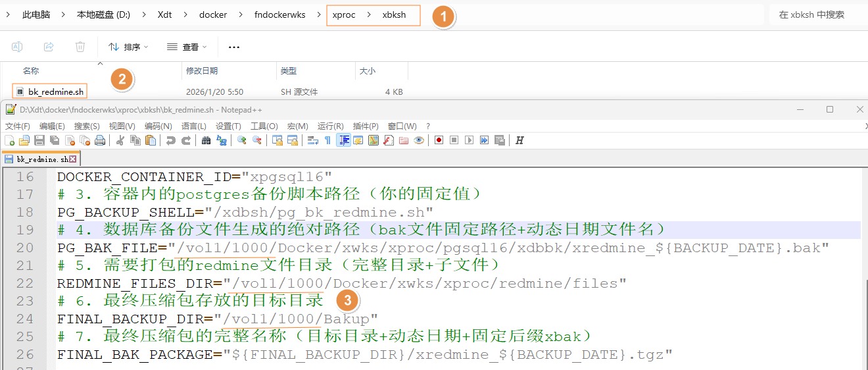Toggle word wrap in the toolbar
Image resolution: width=868 pixels, height=370 pixels.
(x=313, y=140)
